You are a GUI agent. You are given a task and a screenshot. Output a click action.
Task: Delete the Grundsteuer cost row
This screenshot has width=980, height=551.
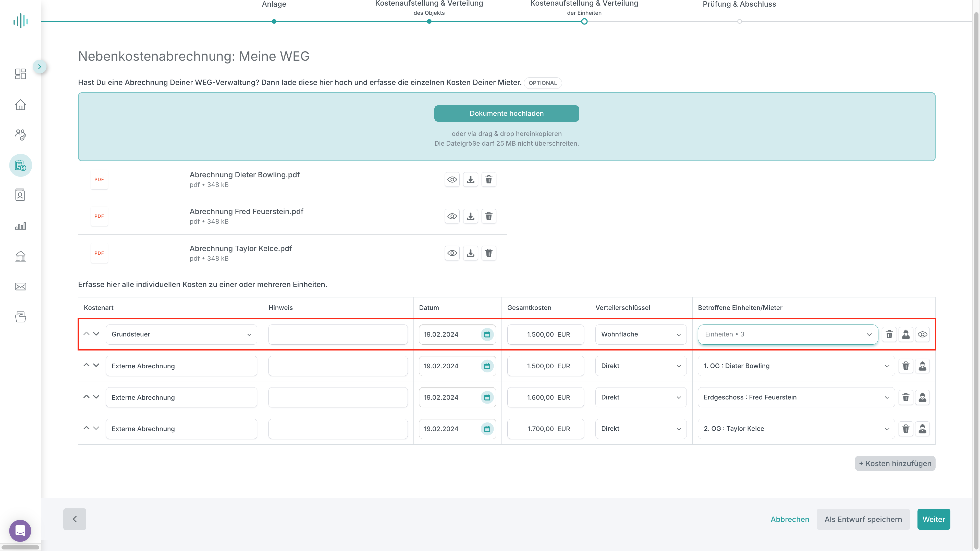pyautogui.click(x=889, y=335)
